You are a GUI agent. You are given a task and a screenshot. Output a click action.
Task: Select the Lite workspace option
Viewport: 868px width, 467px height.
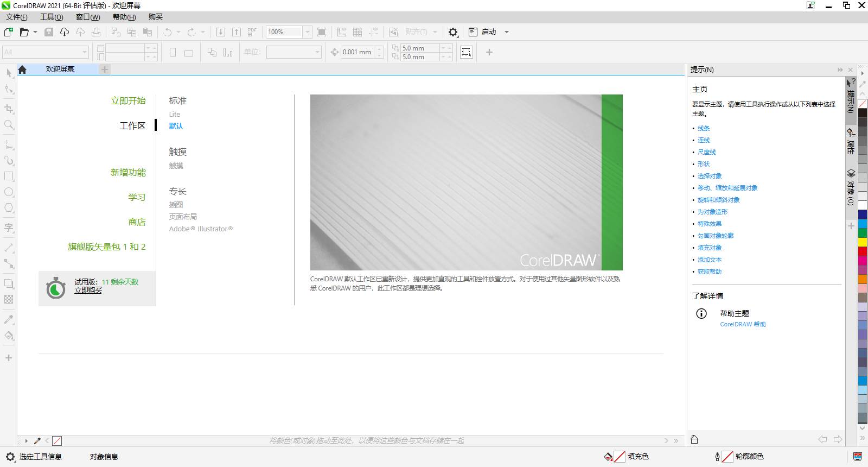[x=175, y=115]
